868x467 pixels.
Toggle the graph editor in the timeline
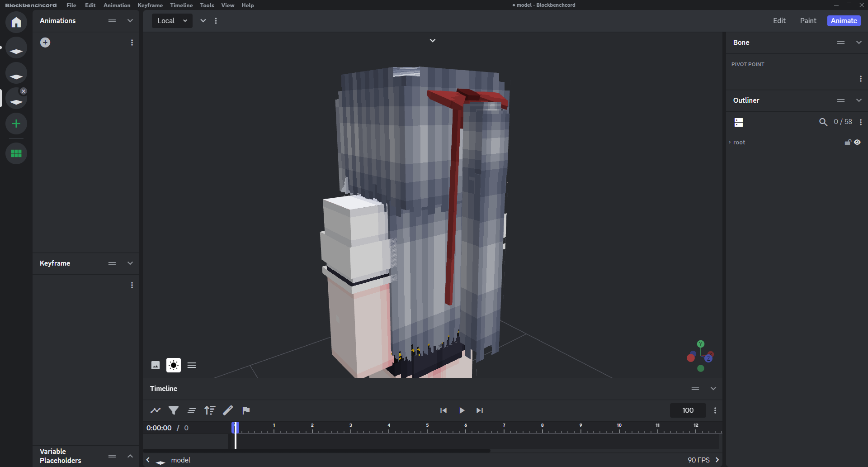(x=156, y=410)
